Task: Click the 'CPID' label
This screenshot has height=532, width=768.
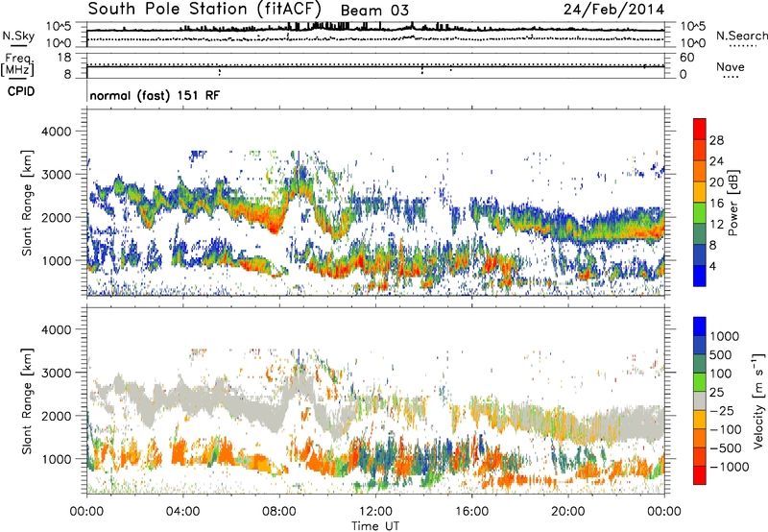Action: tap(21, 91)
